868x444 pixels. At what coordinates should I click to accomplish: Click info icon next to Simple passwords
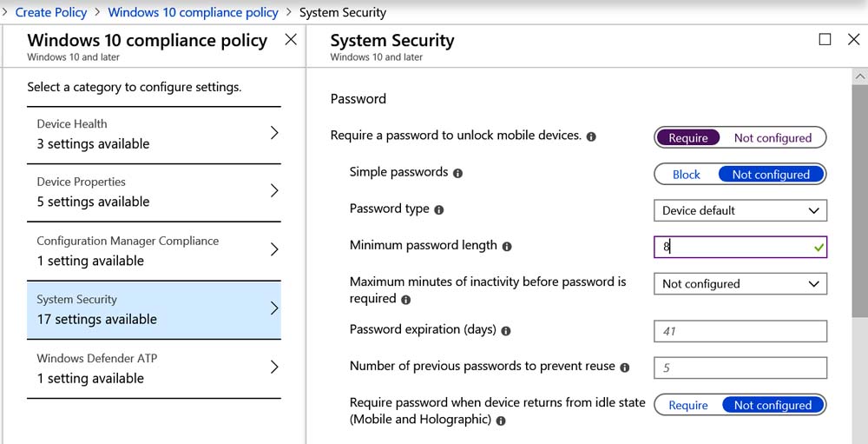457,173
